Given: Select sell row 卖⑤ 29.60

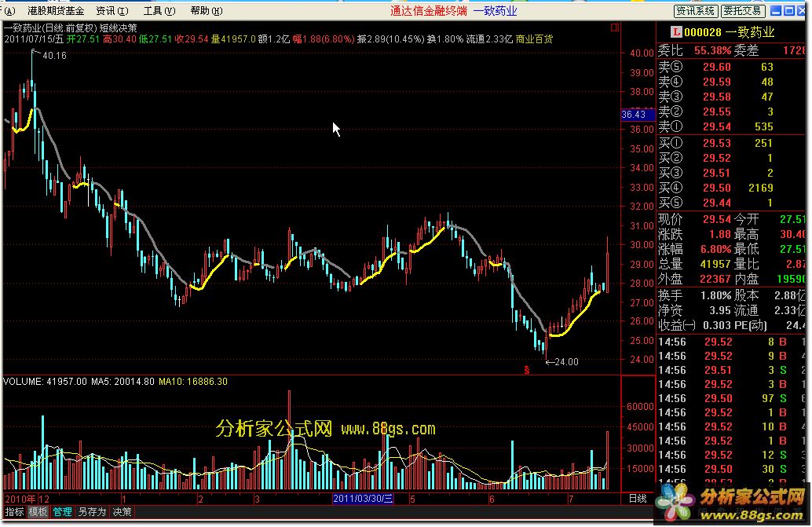Looking at the screenshot, I should (731, 67).
